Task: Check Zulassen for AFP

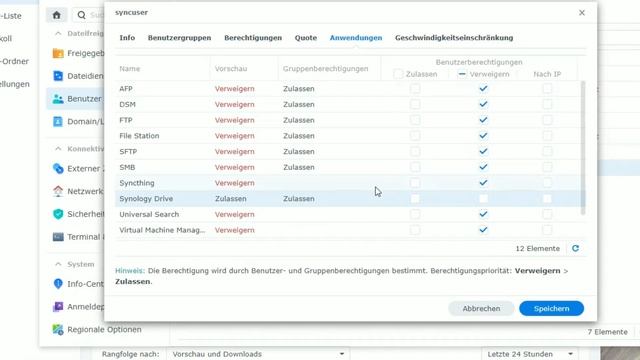Action: click(415, 89)
